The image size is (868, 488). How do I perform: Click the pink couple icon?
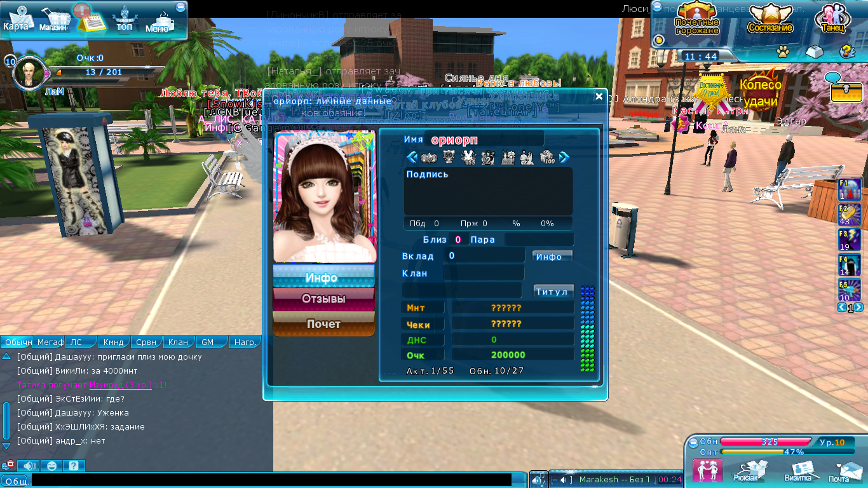point(708,470)
